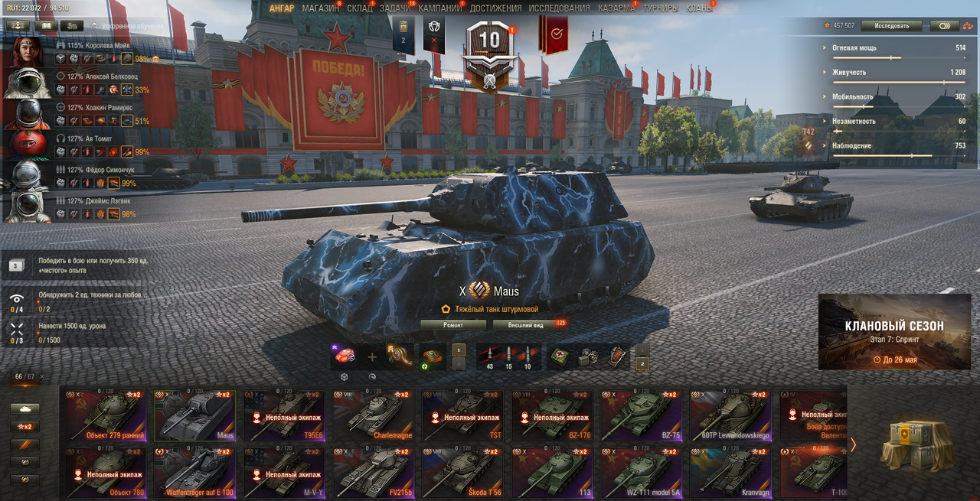Go to the ИССЛЕДОВАНИЯ tab

pyautogui.click(x=560, y=8)
